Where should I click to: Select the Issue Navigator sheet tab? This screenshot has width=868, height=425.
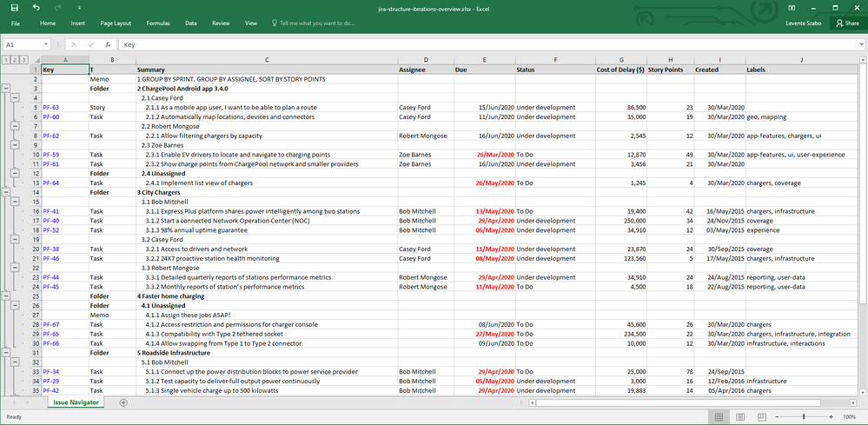76,402
